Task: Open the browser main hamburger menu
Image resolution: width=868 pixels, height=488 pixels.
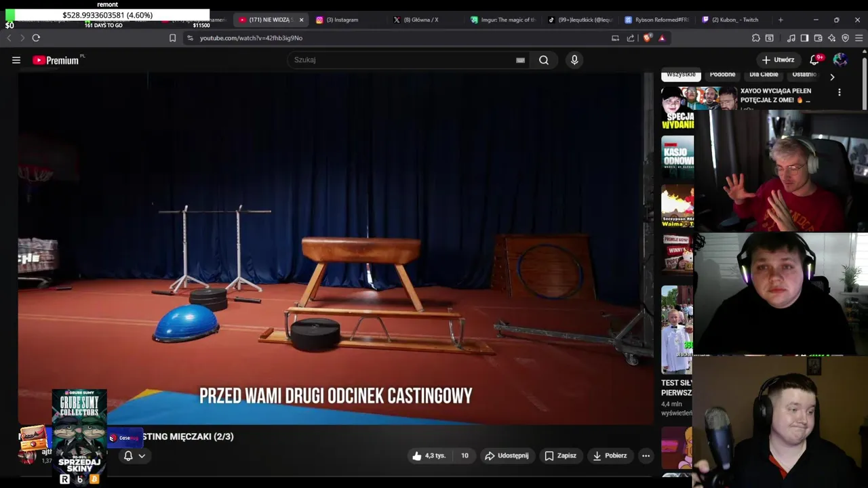Action: [859, 38]
